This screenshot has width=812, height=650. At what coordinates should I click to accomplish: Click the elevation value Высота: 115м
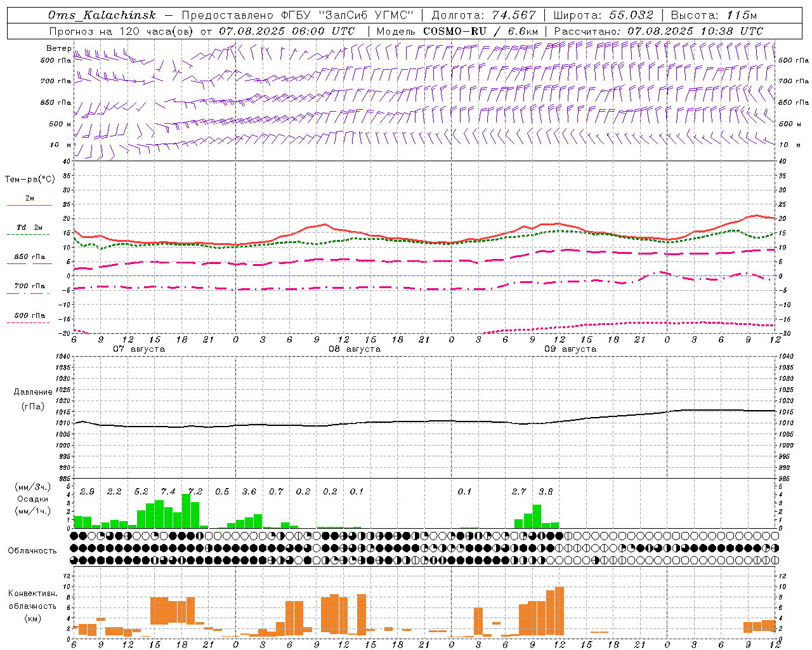point(714,15)
